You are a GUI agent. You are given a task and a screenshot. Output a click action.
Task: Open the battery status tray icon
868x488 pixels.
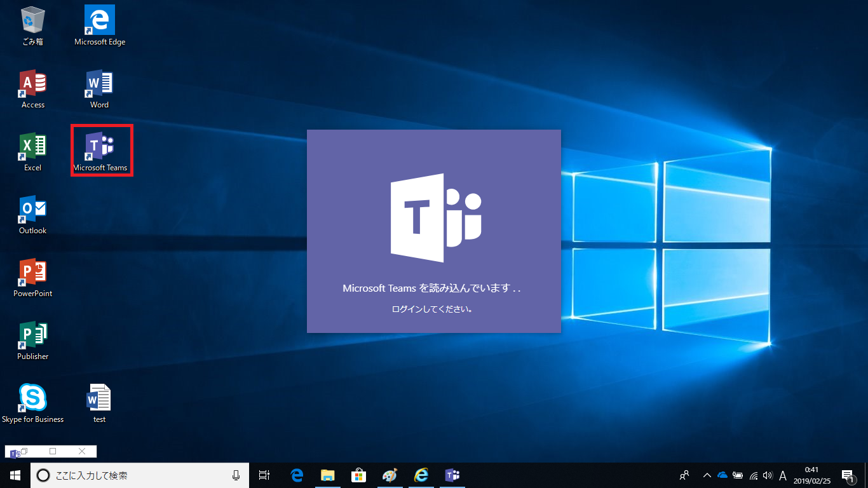tap(738, 475)
